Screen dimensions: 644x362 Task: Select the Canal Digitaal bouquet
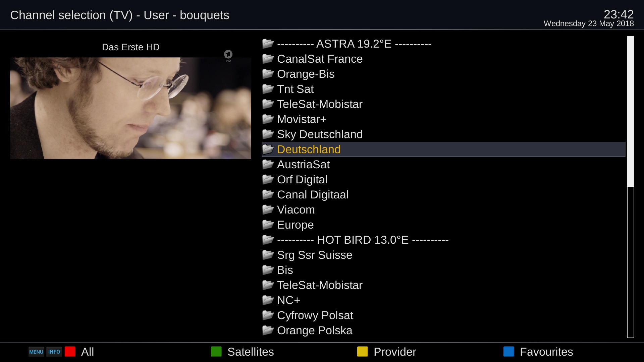(x=443, y=194)
